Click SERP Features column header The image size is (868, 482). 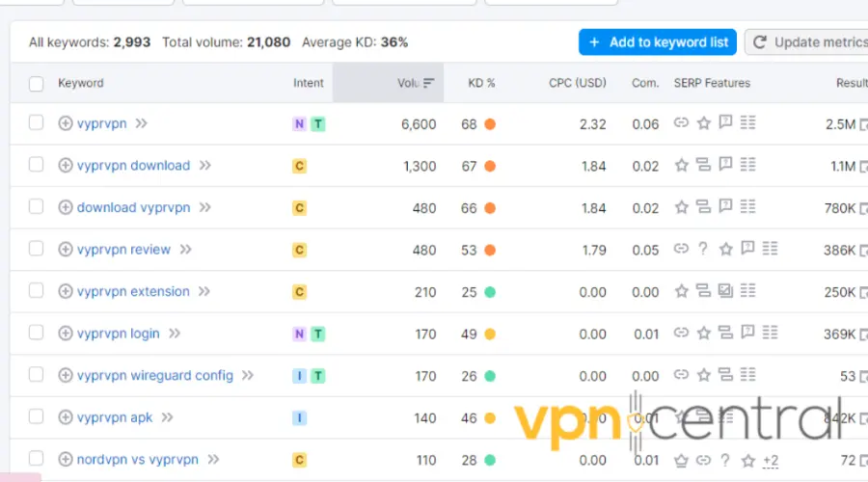click(x=712, y=83)
